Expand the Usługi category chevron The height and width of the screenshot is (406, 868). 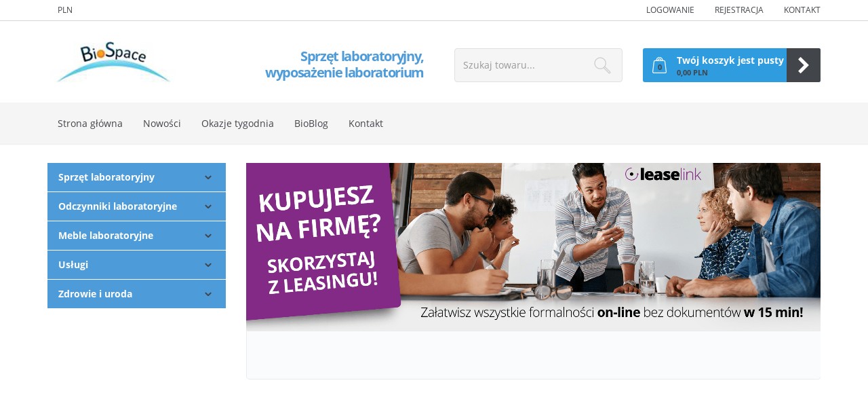pos(208,265)
